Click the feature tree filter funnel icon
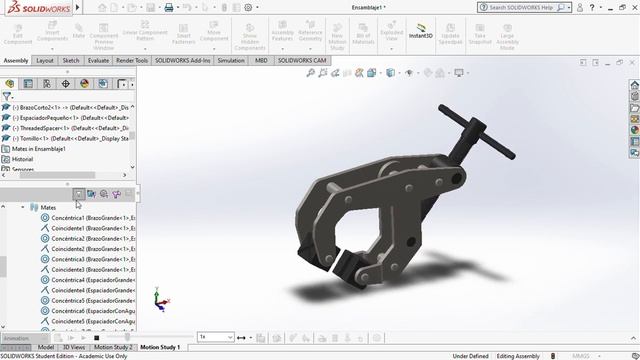The width and height of the screenshot is (640, 360). click(x=7, y=96)
